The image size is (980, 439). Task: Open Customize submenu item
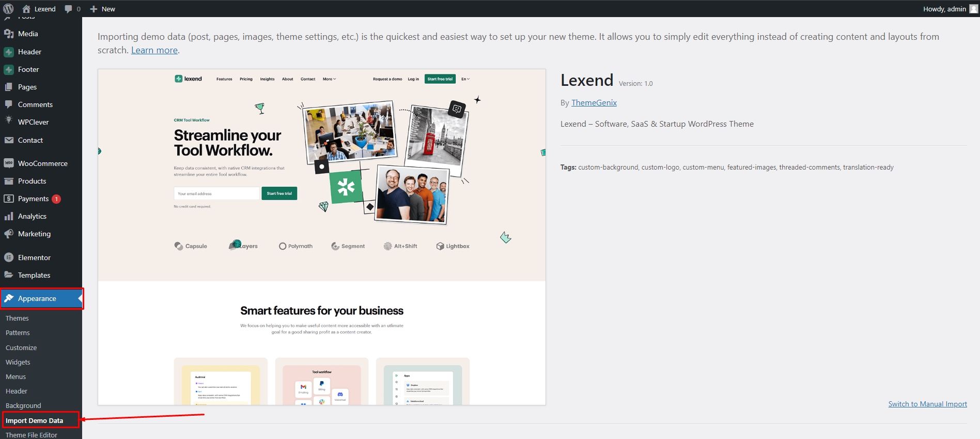pos(21,347)
